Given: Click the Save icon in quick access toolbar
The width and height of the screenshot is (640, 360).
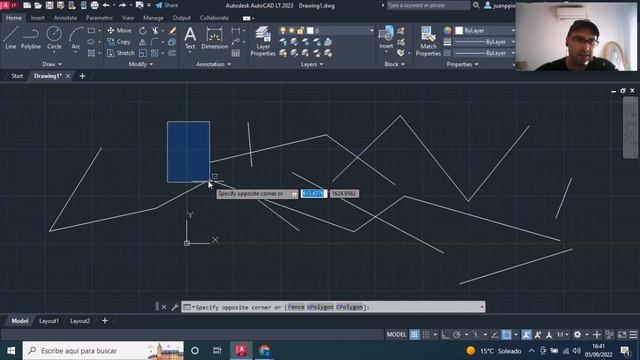Looking at the screenshot, I should pyautogui.click(x=49, y=5).
